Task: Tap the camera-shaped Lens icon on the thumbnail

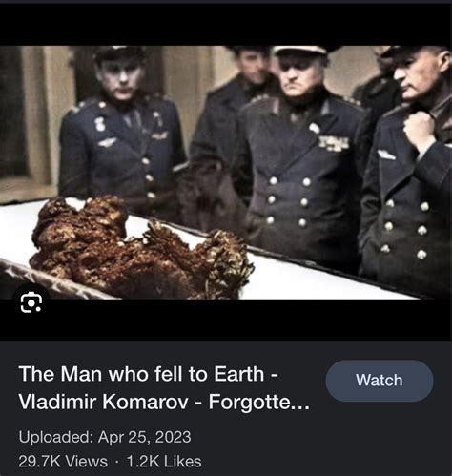Action: (31, 302)
